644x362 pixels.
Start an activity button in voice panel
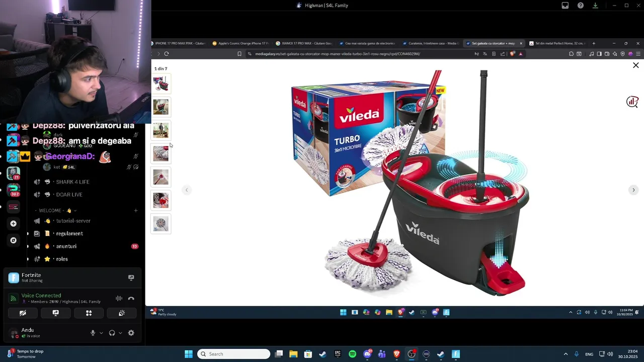coord(89,313)
